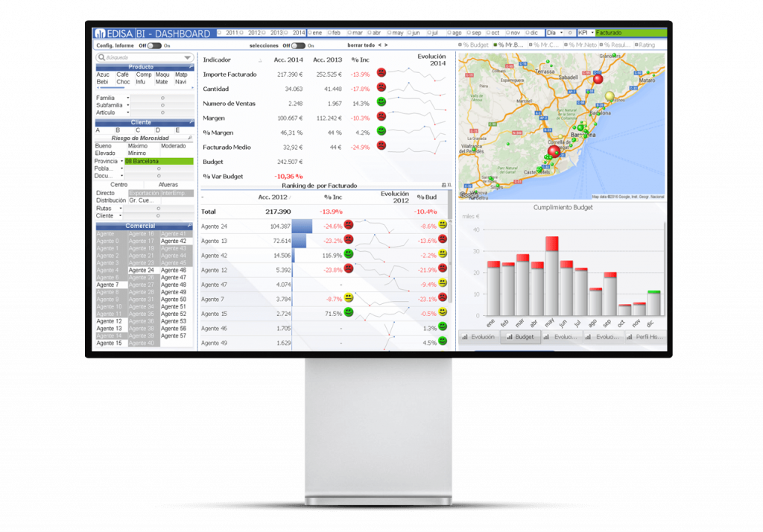
Task: Open the Provincia dropdown
Action: click(121, 161)
